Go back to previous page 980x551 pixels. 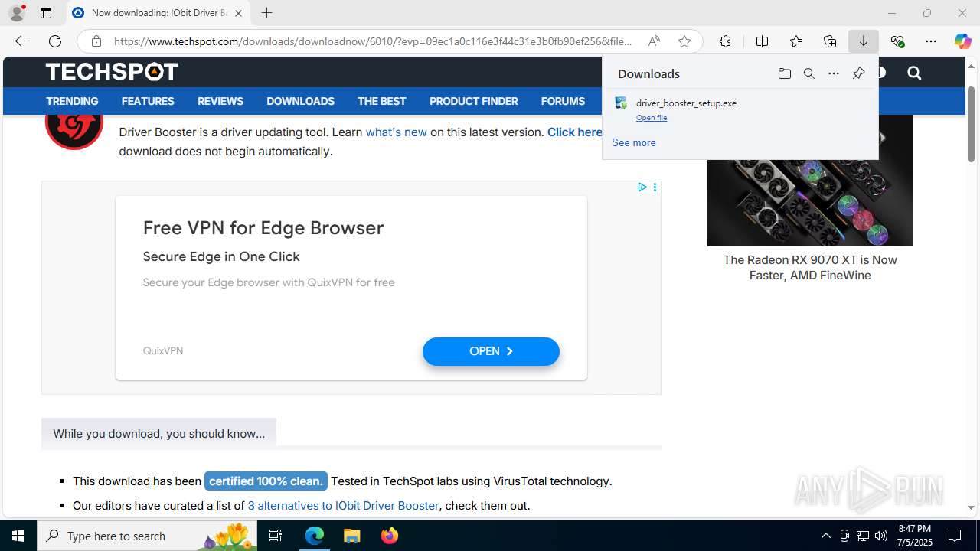21,41
